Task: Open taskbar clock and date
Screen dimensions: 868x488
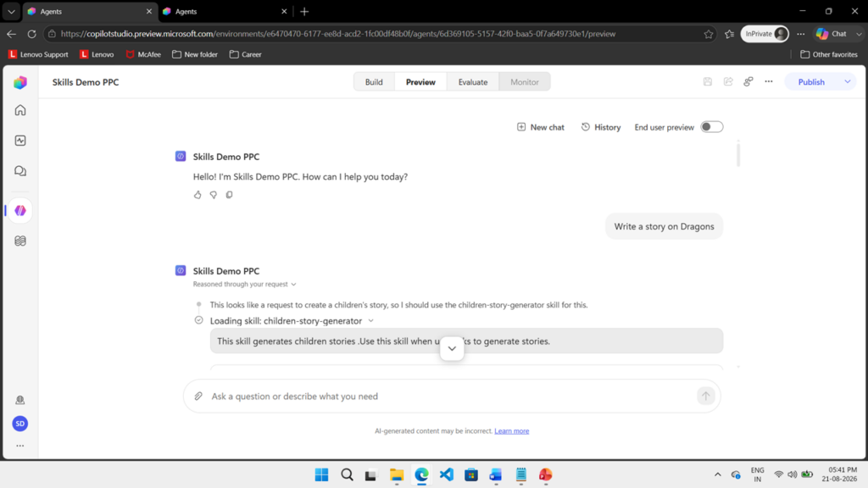Action: [839, 474]
